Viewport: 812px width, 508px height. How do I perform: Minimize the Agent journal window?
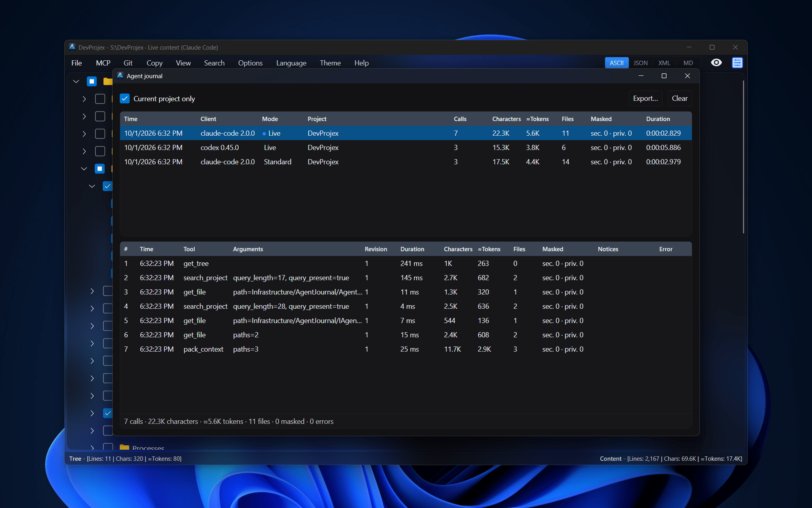(x=641, y=76)
